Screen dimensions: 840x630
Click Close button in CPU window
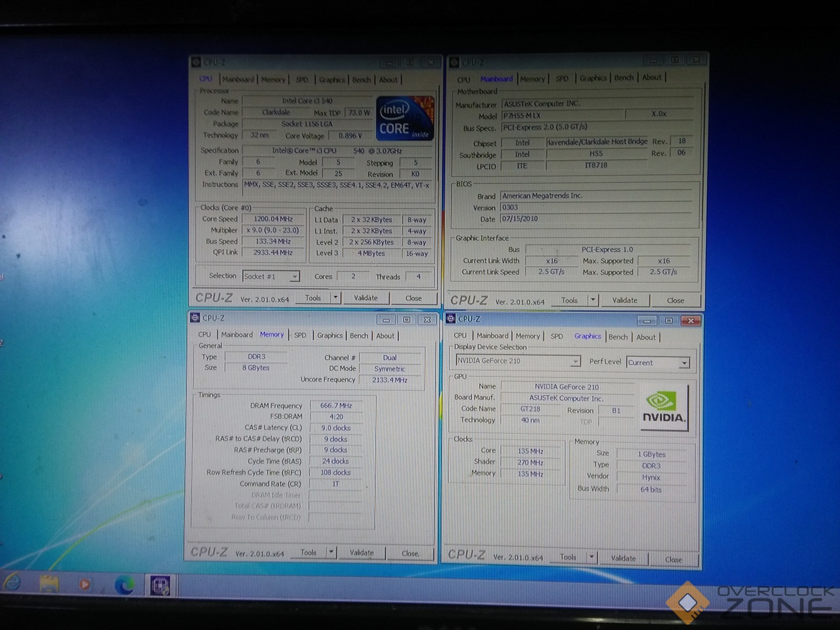[413, 298]
